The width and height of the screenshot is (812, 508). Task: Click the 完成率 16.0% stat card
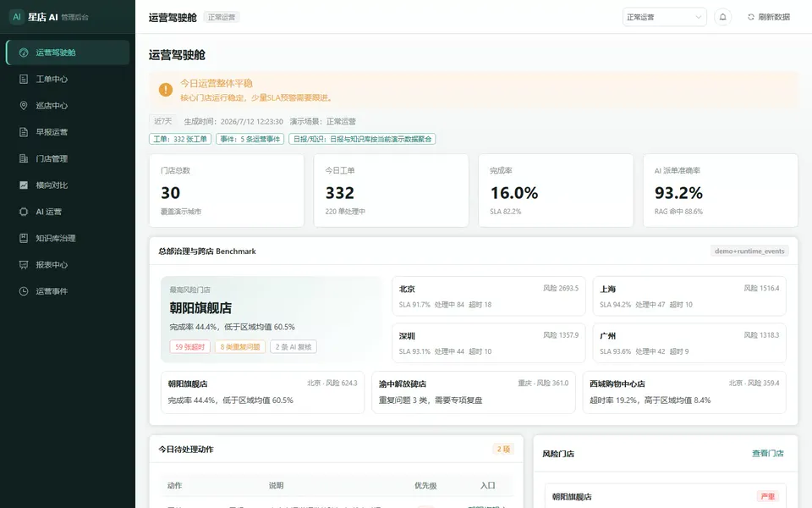click(x=556, y=190)
